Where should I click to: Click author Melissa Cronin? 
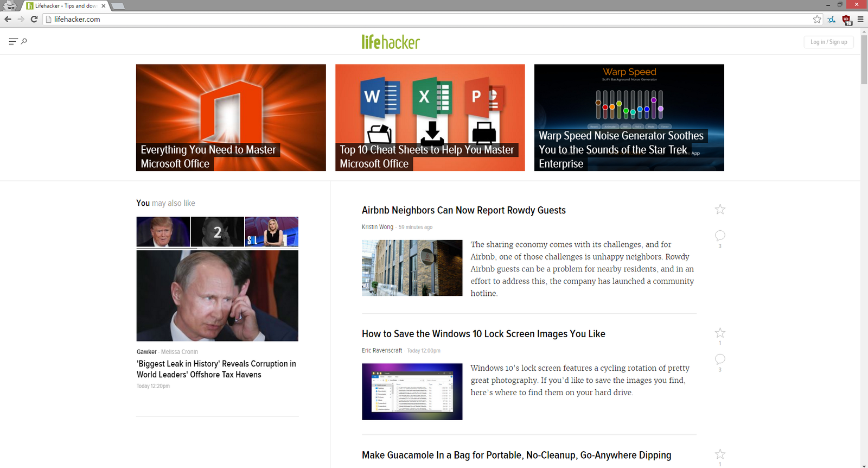point(180,352)
